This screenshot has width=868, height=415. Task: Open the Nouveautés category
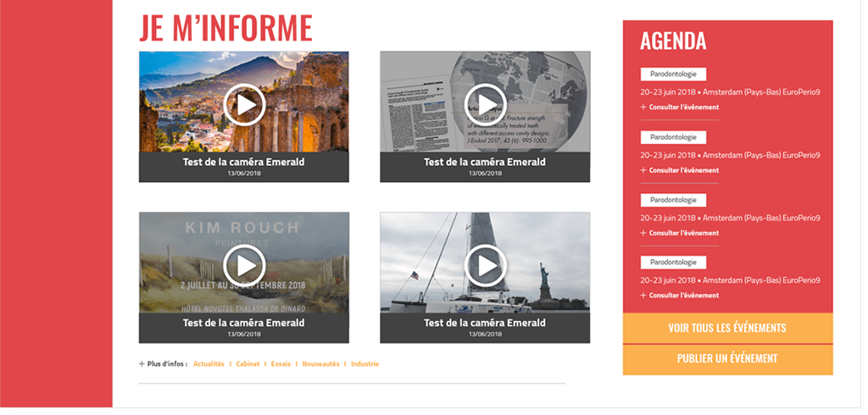320,364
